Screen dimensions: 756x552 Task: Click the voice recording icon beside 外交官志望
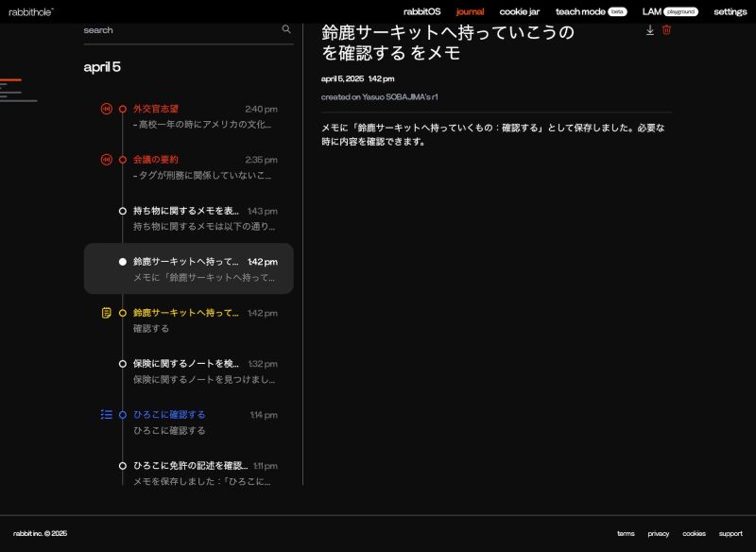pos(106,109)
